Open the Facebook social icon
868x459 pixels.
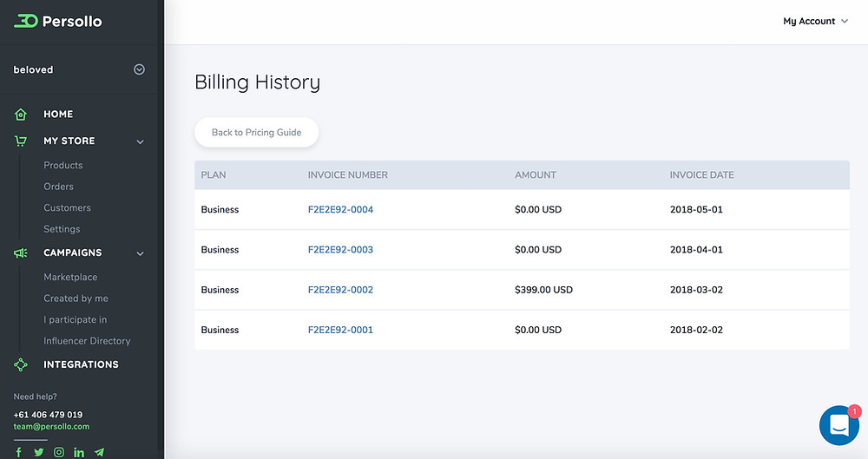[x=18, y=452]
